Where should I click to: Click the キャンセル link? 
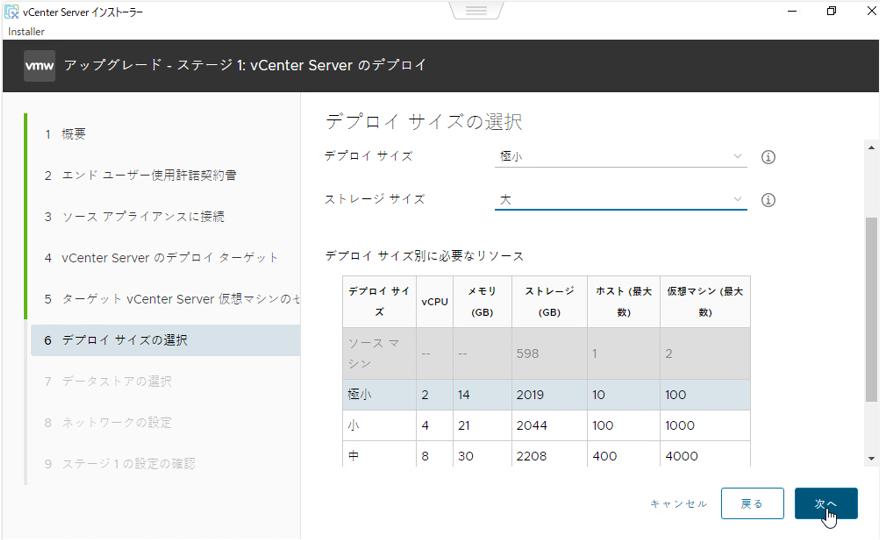click(x=678, y=504)
